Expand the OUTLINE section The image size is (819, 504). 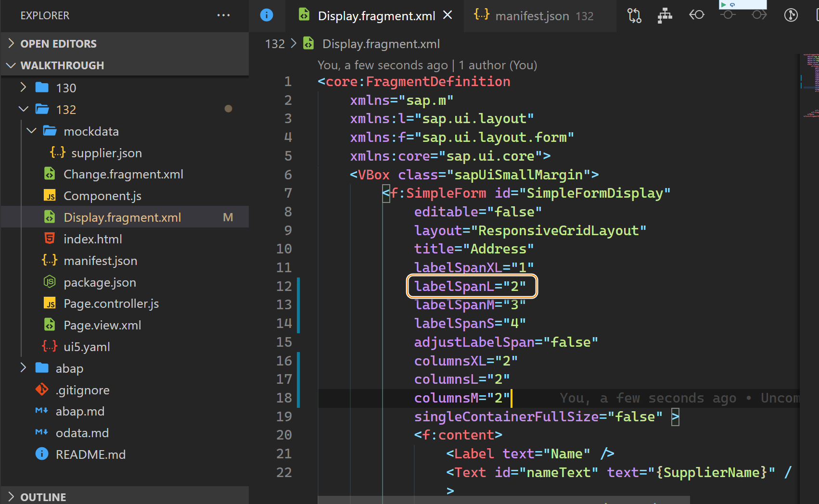click(43, 497)
